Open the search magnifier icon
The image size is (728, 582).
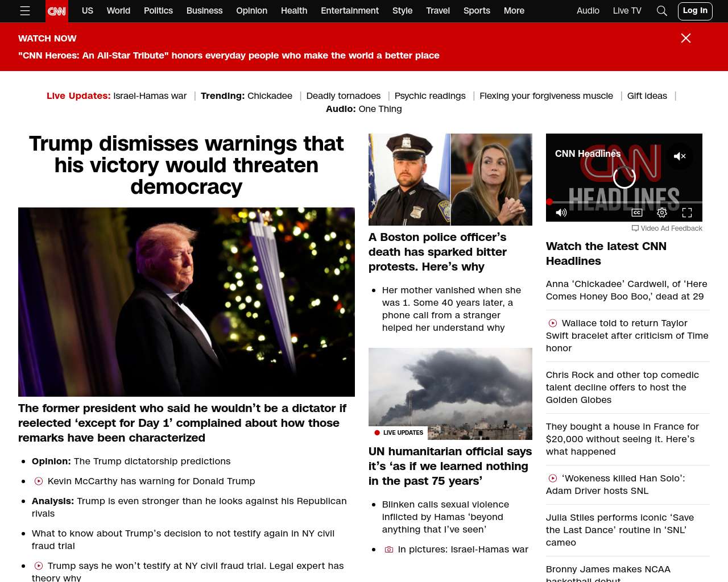pyautogui.click(x=661, y=11)
